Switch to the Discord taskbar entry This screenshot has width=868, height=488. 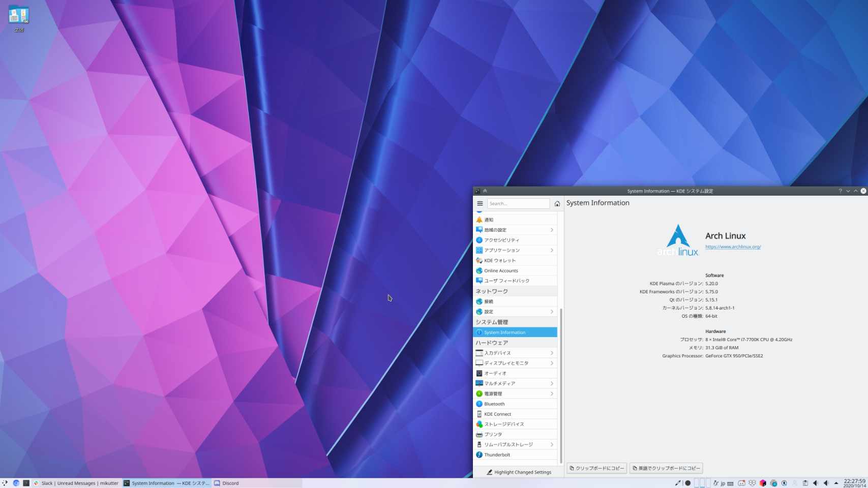pos(227,483)
